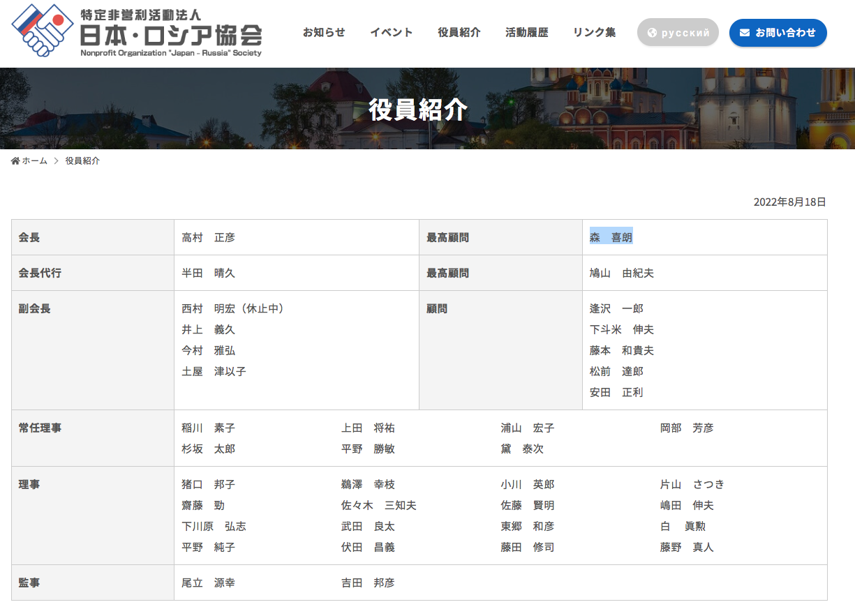
Task: Select the name 尾立 源幸
Action: click(x=209, y=583)
